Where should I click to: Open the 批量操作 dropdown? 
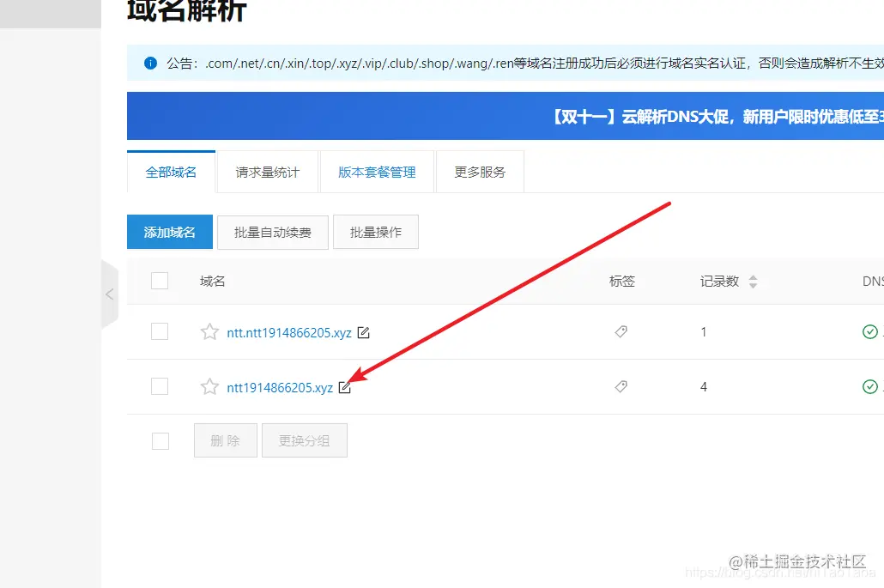375,232
